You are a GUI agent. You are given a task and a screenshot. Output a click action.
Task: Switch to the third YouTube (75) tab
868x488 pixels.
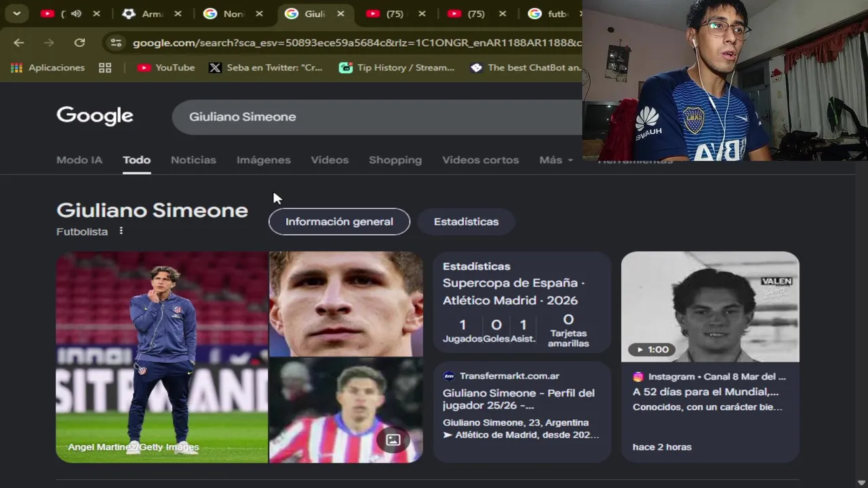[468, 14]
